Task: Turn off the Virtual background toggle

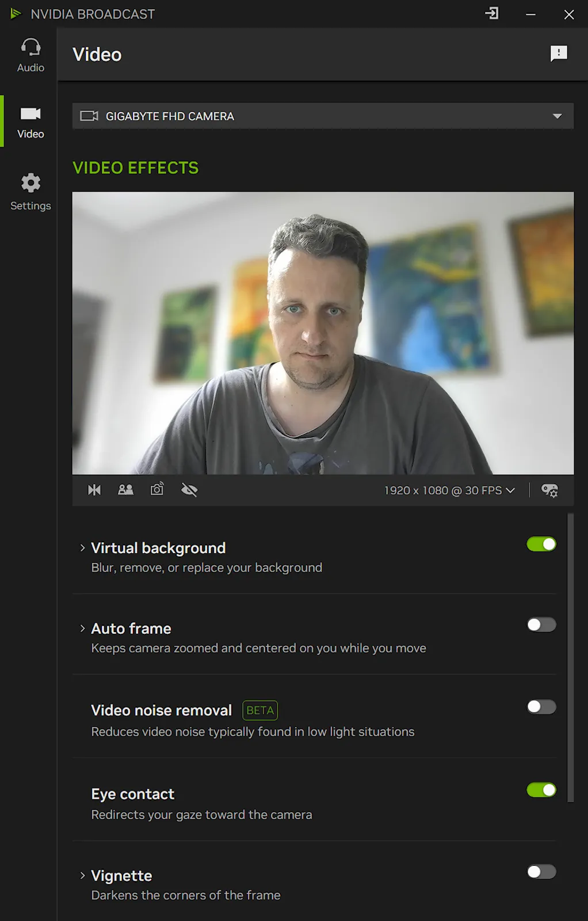Action: tap(541, 544)
